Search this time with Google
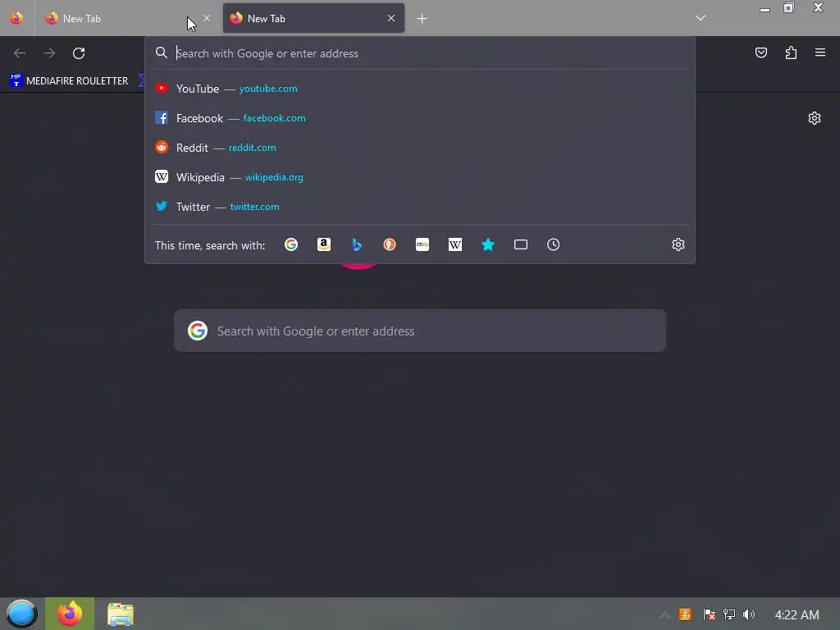 click(x=291, y=244)
